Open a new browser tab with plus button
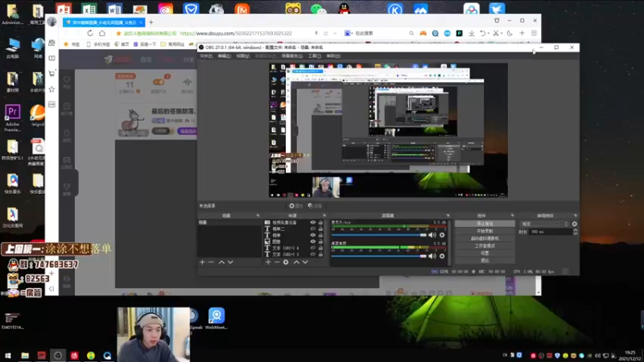644x362 pixels. [151, 23]
